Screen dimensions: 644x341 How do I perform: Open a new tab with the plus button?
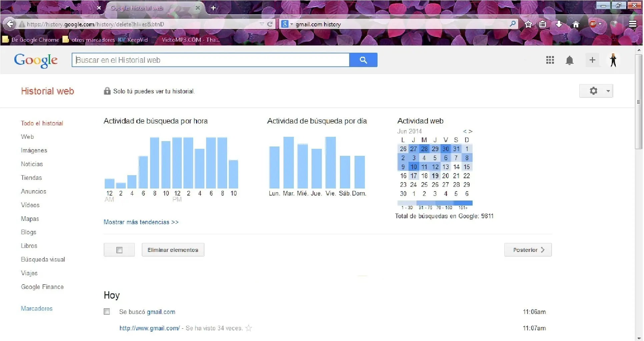pyautogui.click(x=213, y=8)
